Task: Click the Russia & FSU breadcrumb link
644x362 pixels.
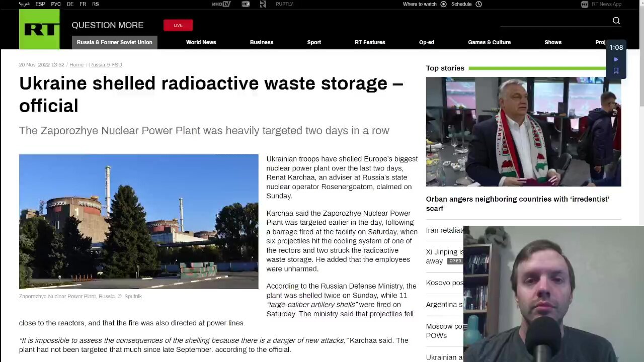Action: coord(105,65)
